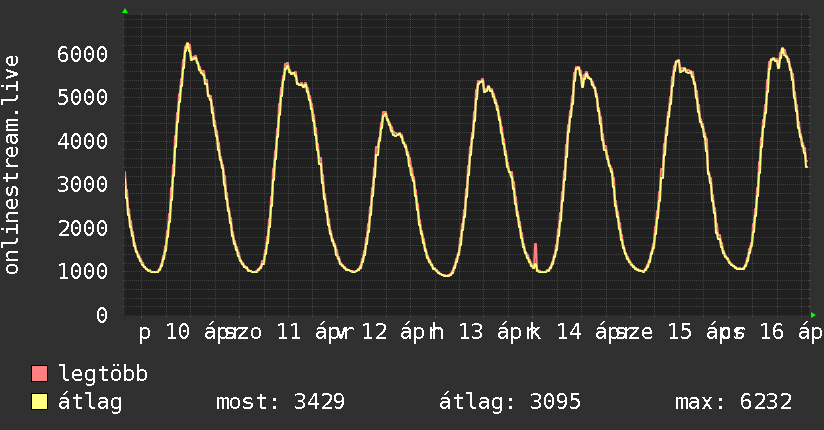Select the átlag legend label next to yellow swatch

[91, 402]
